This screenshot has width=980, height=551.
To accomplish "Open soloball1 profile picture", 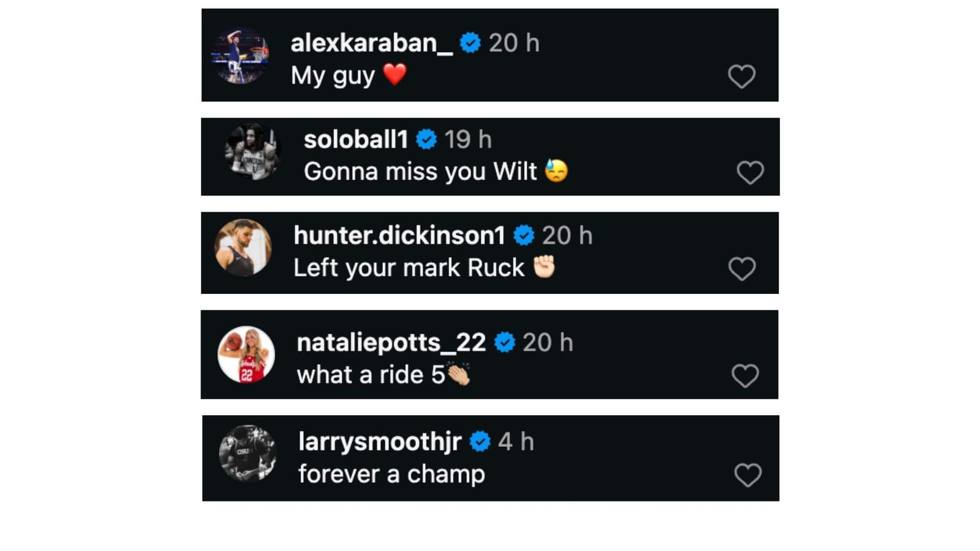I will [252, 152].
